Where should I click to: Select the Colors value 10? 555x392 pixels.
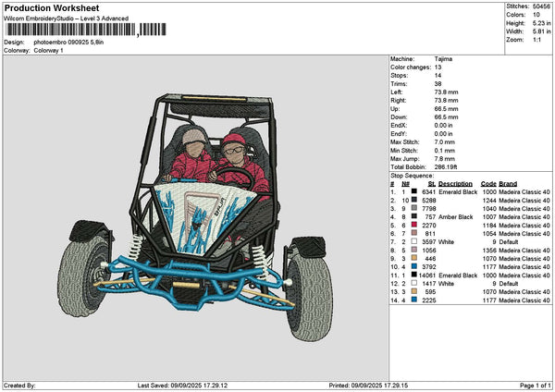click(536, 15)
